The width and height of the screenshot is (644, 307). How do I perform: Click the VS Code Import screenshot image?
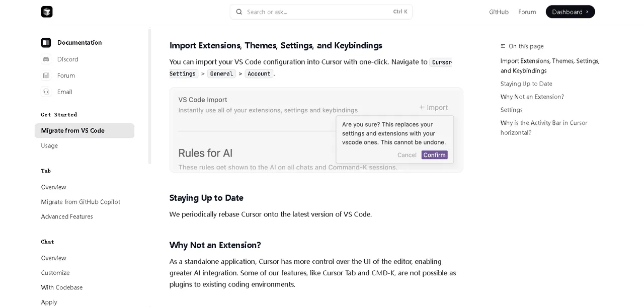(x=316, y=130)
